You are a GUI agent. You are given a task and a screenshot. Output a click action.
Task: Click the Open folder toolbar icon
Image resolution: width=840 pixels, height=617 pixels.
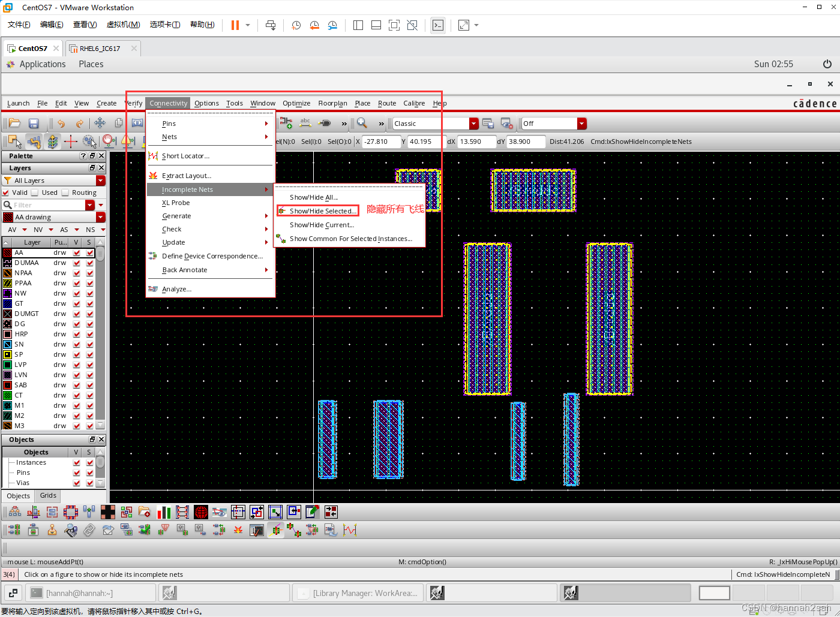tap(15, 124)
